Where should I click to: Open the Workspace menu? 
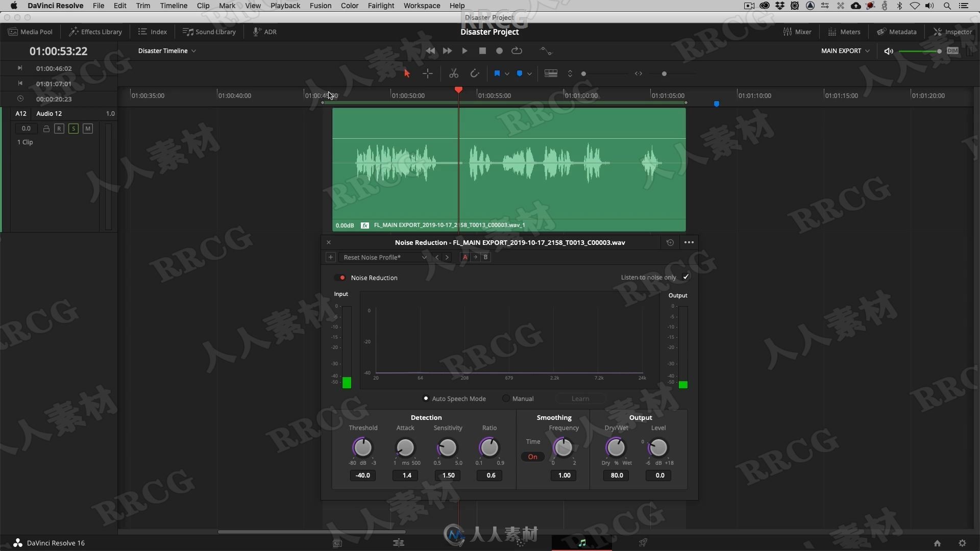click(x=422, y=6)
